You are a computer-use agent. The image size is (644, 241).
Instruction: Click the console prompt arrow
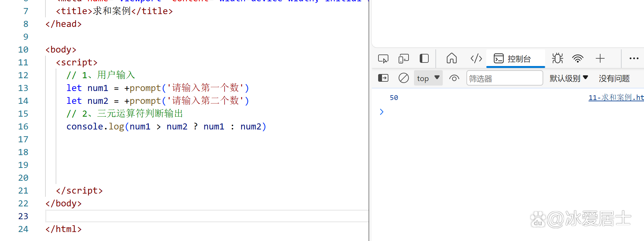click(382, 112)
